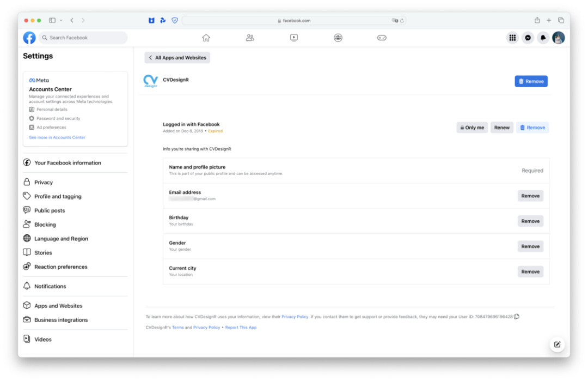
Task: Click the Search Facebook field
Action: coord(83,38)
